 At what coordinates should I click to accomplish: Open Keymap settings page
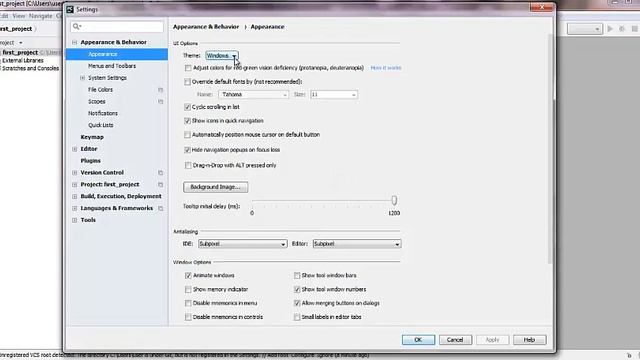pyautogui.click(x=92, y=137)
